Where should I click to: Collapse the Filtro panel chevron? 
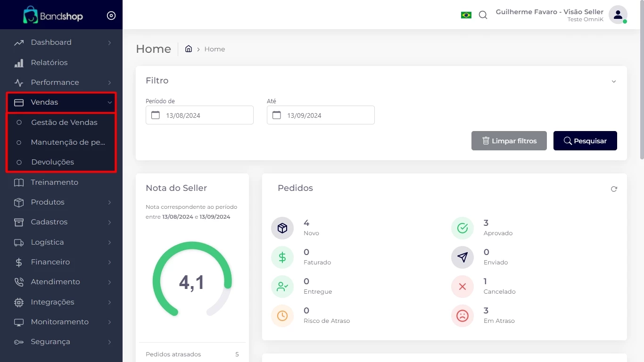pyautogui.click(x=614, y=82)
